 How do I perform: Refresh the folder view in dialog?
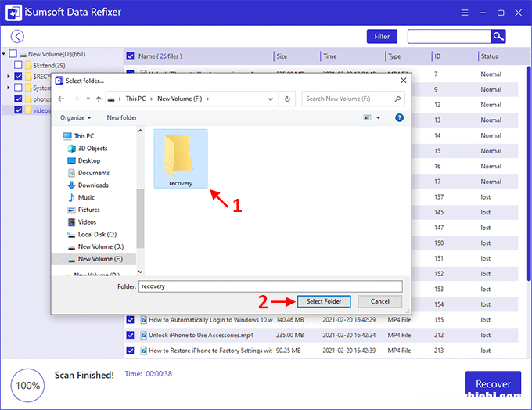pyautogui.click(x=287, y=99)
